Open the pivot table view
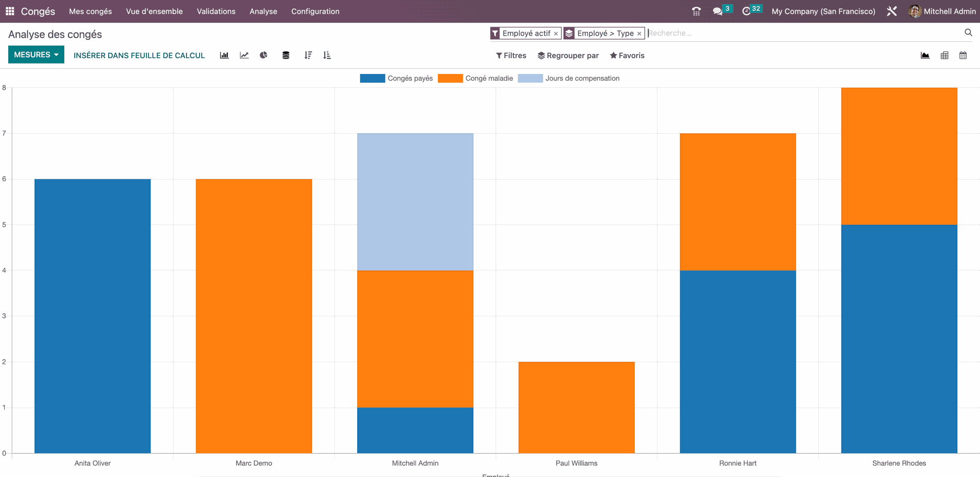 [x=944, y=55]
